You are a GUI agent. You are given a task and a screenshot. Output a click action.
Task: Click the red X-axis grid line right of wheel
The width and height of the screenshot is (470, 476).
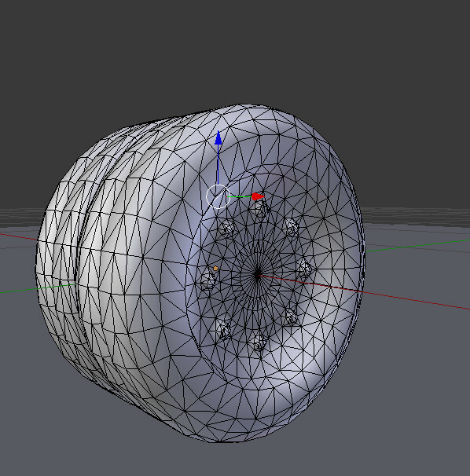click(x=417, y=301)
